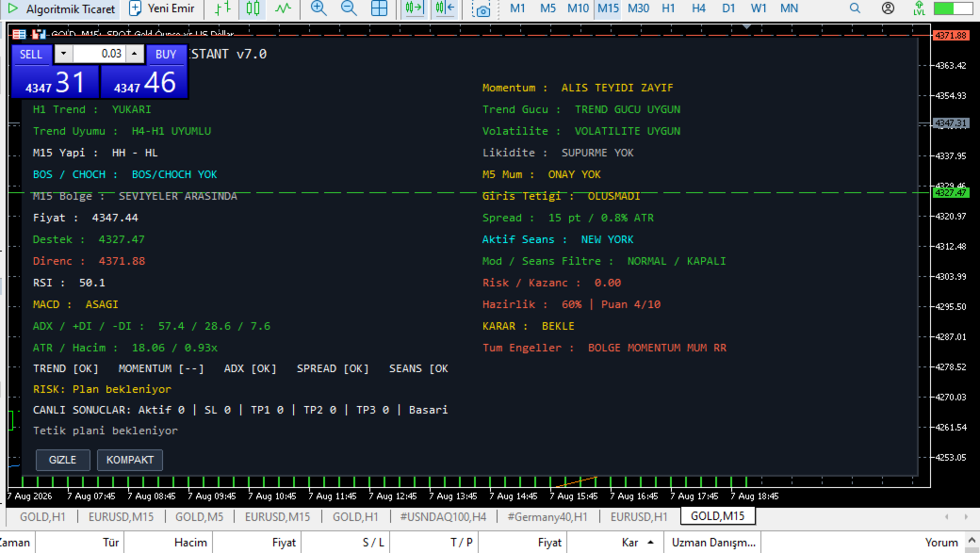Image resolution: width=980 pixels, height=553 pixels.
Task: Collapse toolbox panel with up chevron
Action: (x=972, y=541)
